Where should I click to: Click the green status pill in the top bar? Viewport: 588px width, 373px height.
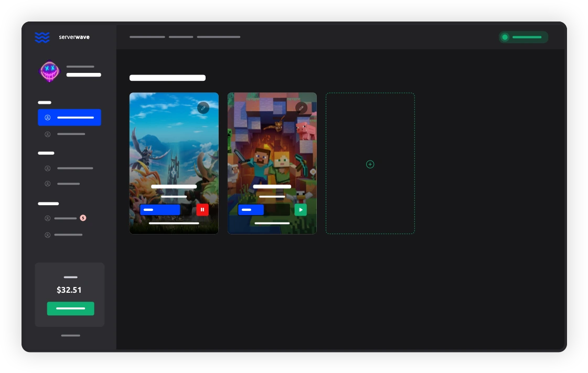pos(523,37)
